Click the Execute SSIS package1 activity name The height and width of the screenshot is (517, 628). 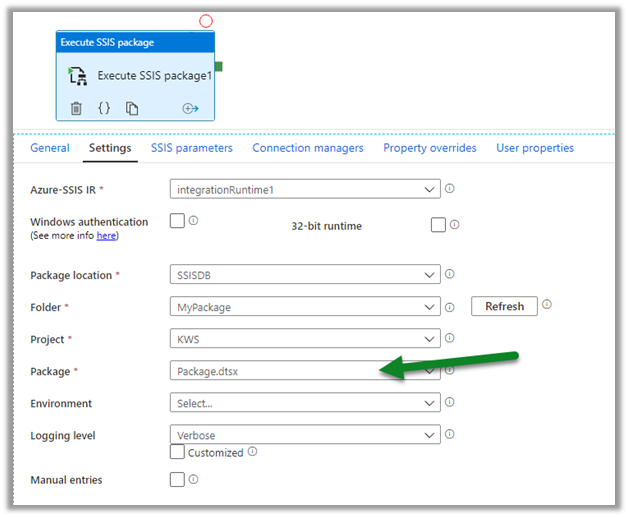coord(155,76)
